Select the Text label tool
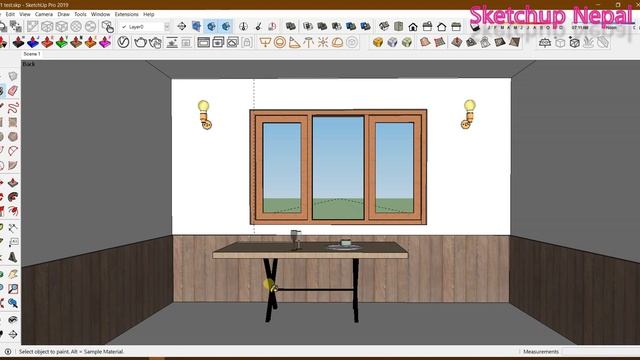The image size is (640, 360). tap(13, 242)
